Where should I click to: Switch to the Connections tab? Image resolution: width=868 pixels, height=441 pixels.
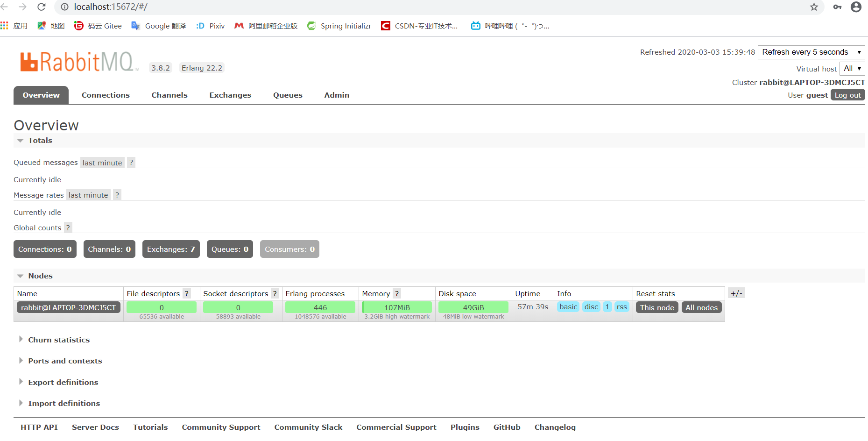pos(106,95)
